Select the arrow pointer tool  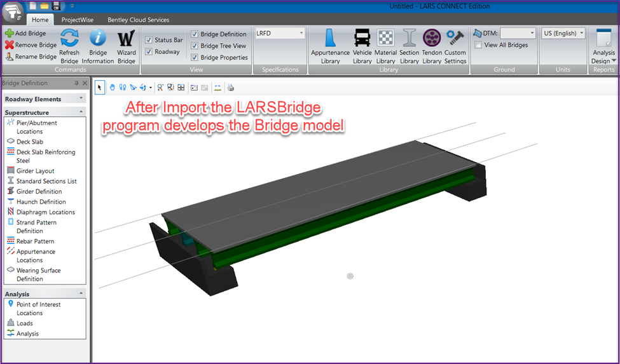100,88
